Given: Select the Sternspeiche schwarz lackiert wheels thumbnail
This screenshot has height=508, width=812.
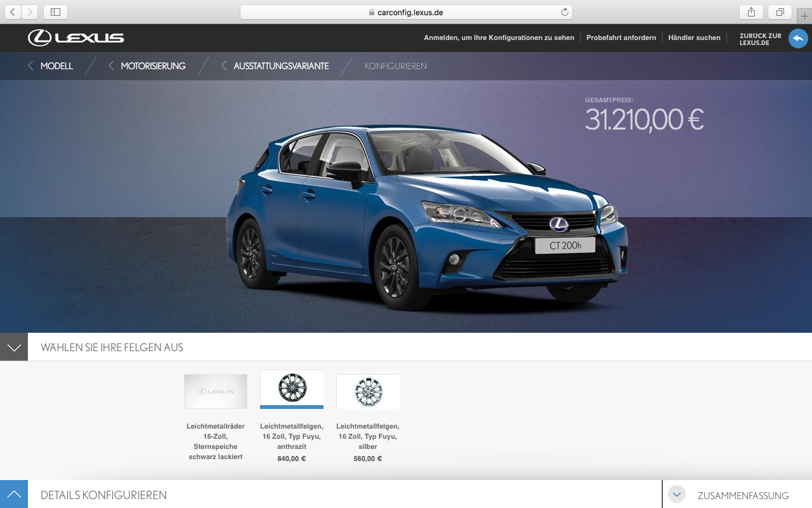Looking at the screenshot, I should (216, 391).
